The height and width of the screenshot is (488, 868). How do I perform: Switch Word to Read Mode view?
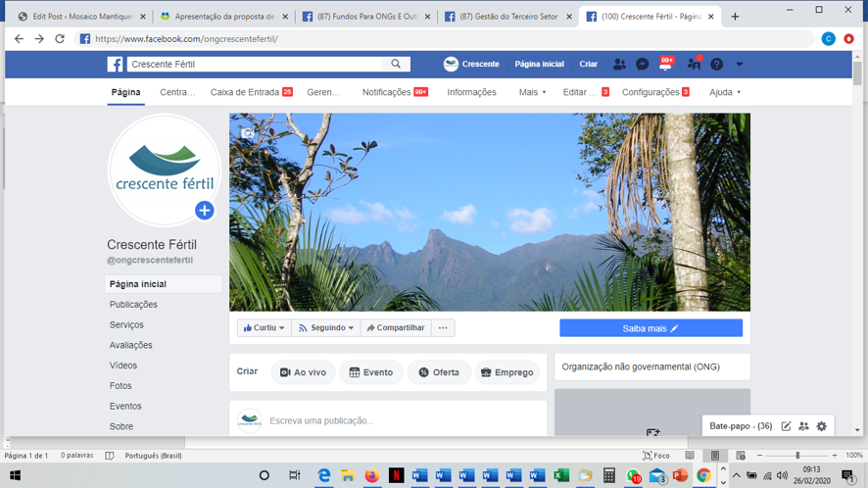pos(690,456)
